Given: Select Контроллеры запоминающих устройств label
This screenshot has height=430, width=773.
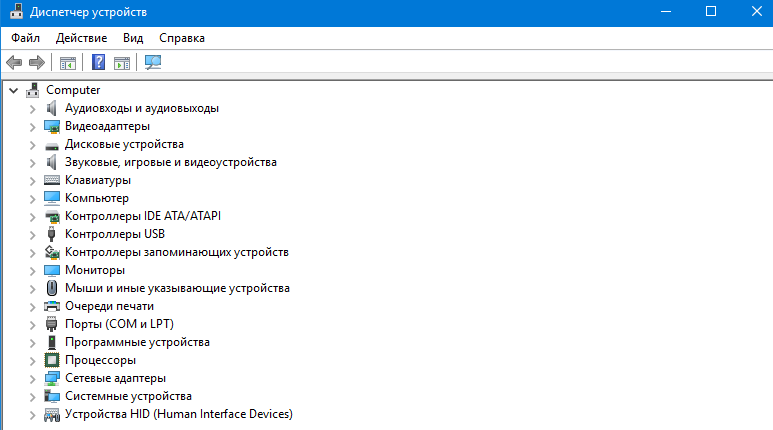Looking at the screenshot, I should pos(176,252).
